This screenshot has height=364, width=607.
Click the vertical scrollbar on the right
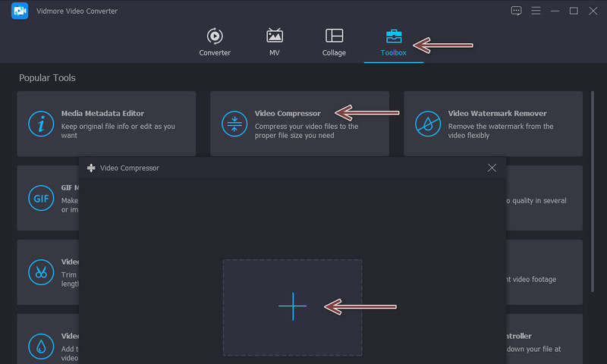point(593,190)
